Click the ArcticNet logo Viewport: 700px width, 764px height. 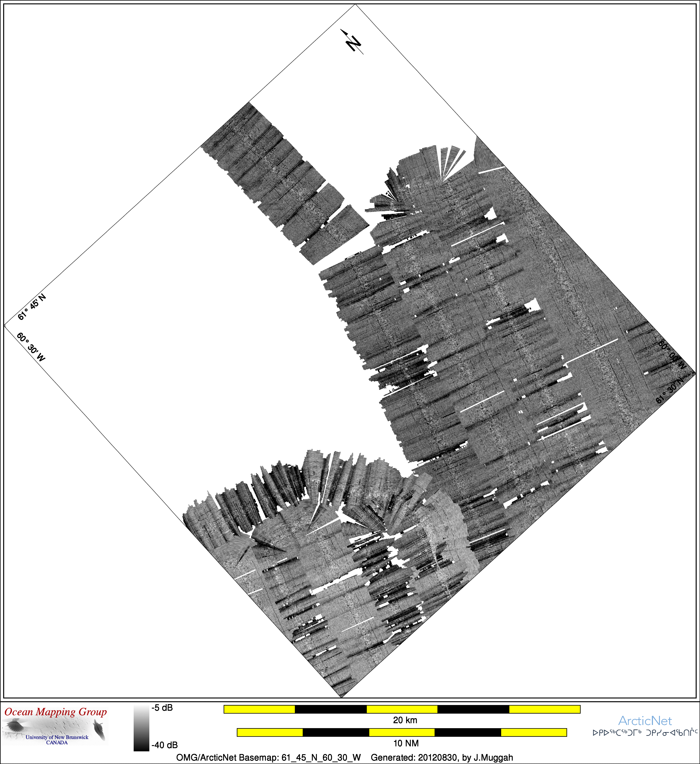(645, 721)
